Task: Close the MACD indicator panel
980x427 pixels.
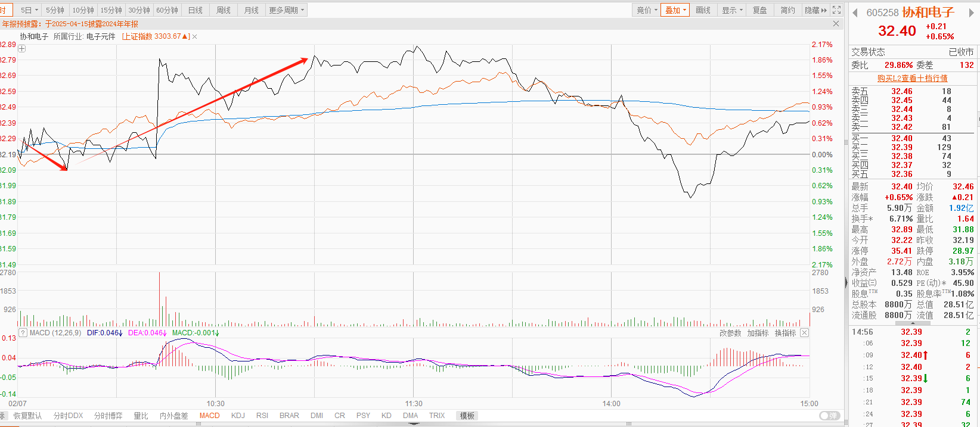Action: point(804,333)
